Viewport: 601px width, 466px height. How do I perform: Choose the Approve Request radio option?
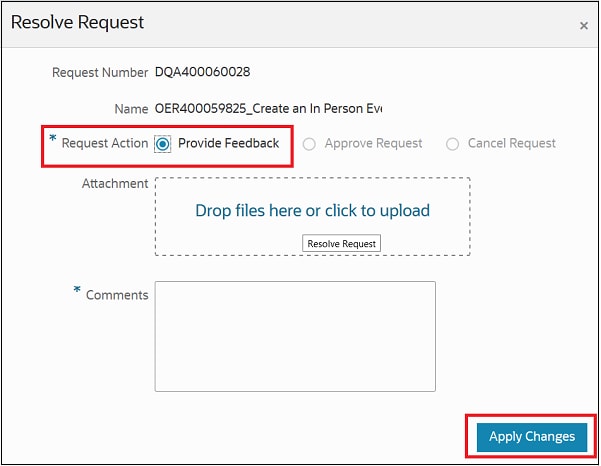309,144
